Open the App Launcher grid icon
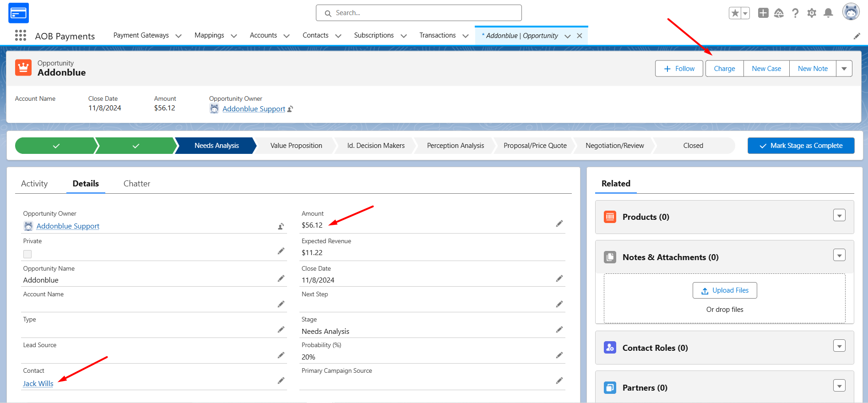This screenshot has width=868, height=403. tap(20, 36)
